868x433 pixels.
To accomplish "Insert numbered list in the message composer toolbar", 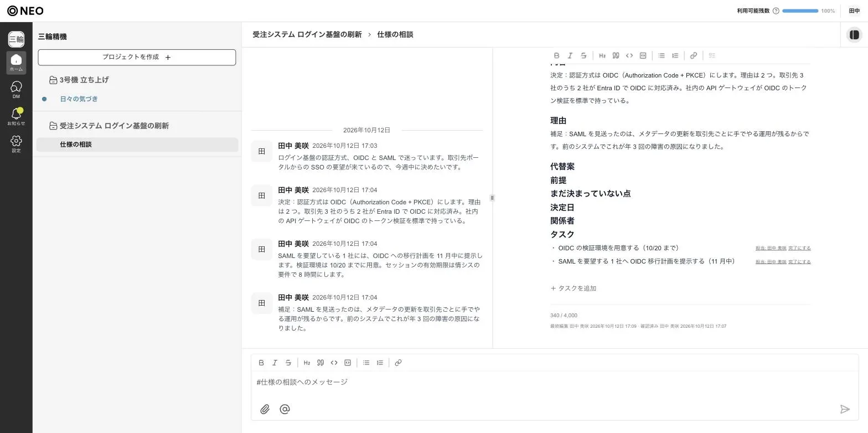I will tap(380, 363).
